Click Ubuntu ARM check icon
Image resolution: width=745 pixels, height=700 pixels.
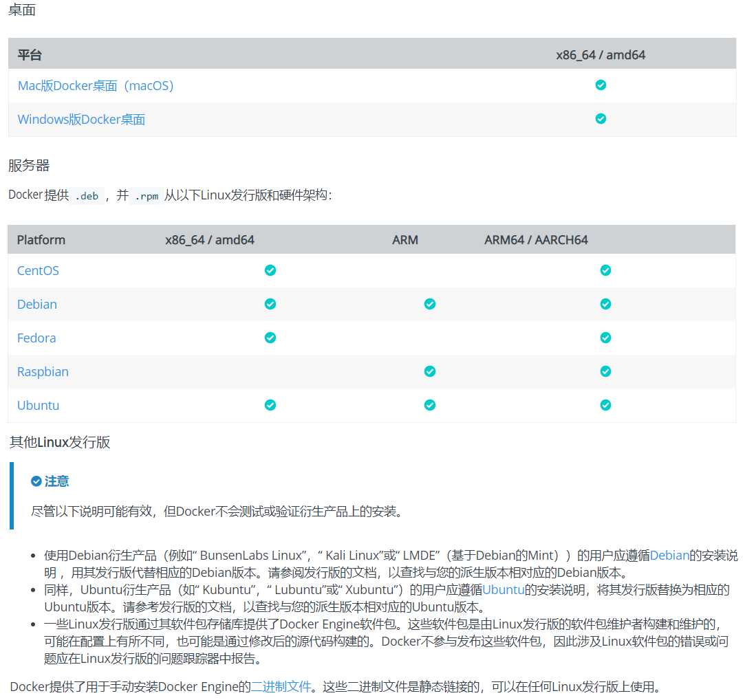pos(430,405)
